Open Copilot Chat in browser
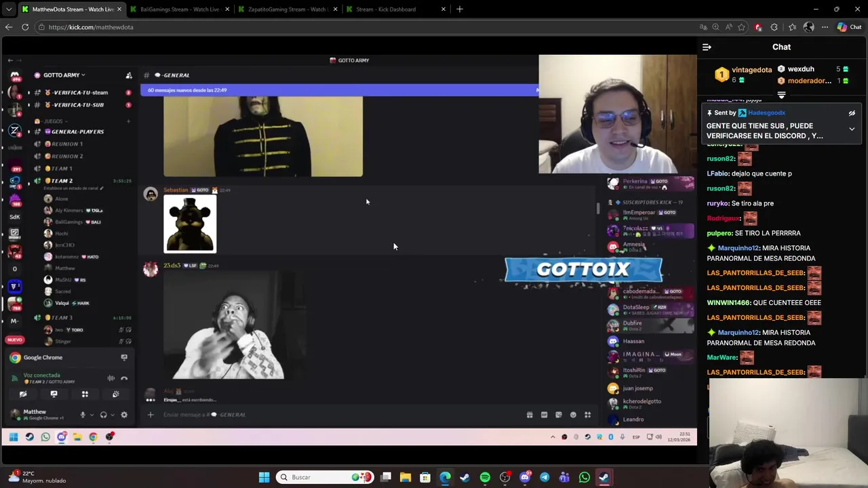This screenshot has width=868, height=488. coord(850,27)
